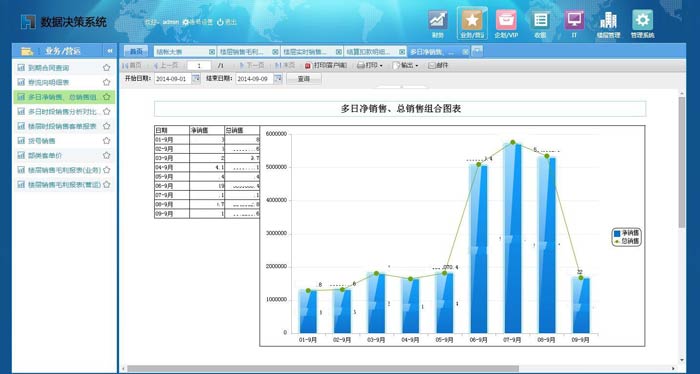This screenshot has width=700, height=374.
Task: Open the end date calendar picker
Action: [278, 79]
